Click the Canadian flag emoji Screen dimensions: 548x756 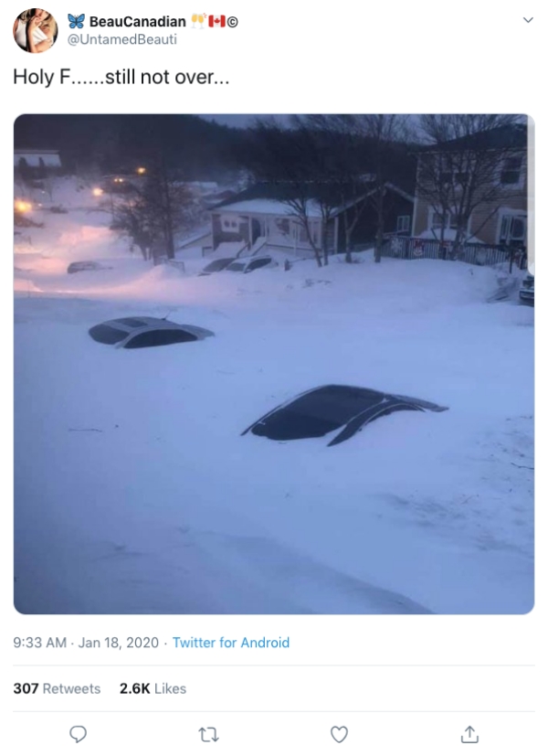(x=216, y=21)
